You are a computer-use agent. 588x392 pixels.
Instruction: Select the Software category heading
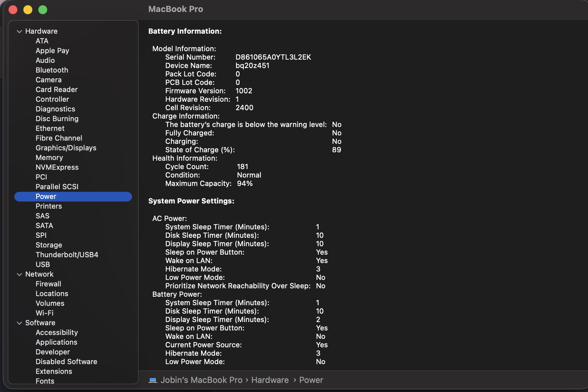click(40, 323)
